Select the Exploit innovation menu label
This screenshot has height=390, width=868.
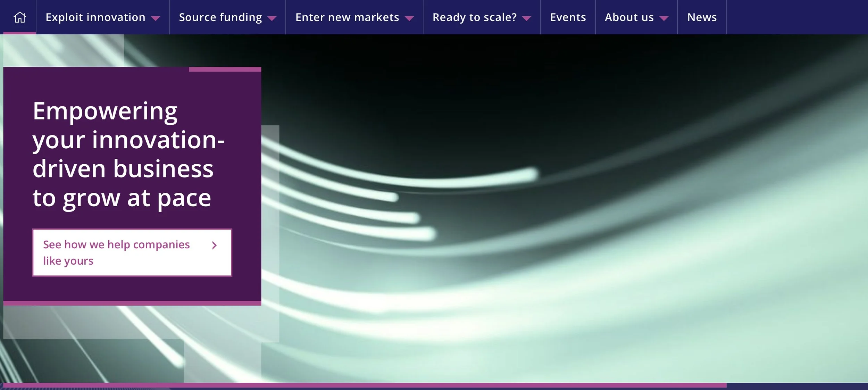[x=95, y=17]
